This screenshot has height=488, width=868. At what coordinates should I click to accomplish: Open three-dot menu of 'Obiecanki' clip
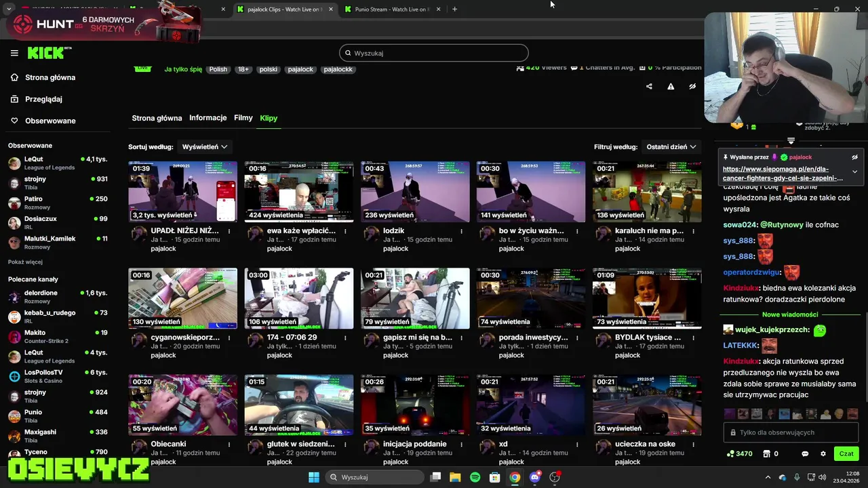(229, 445)
